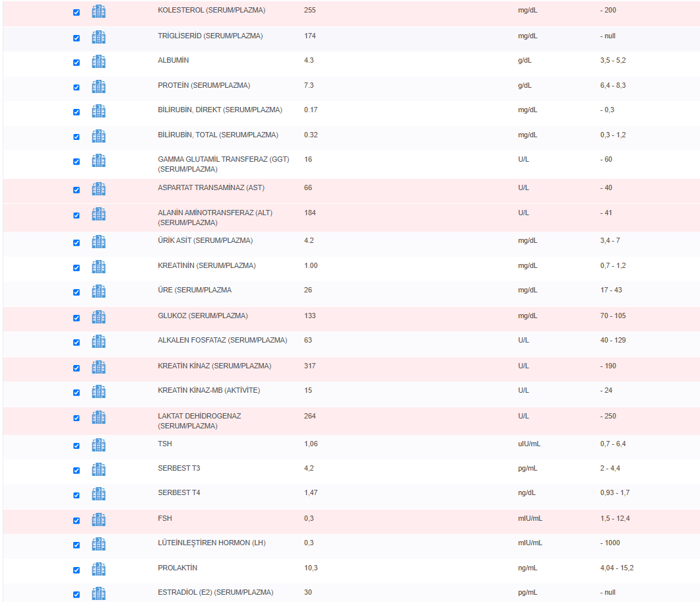The image size is (700, 602).
Task: Select the building icon for ÜRE (SERUM/PLAZMA
Action: tap(99, 292)
